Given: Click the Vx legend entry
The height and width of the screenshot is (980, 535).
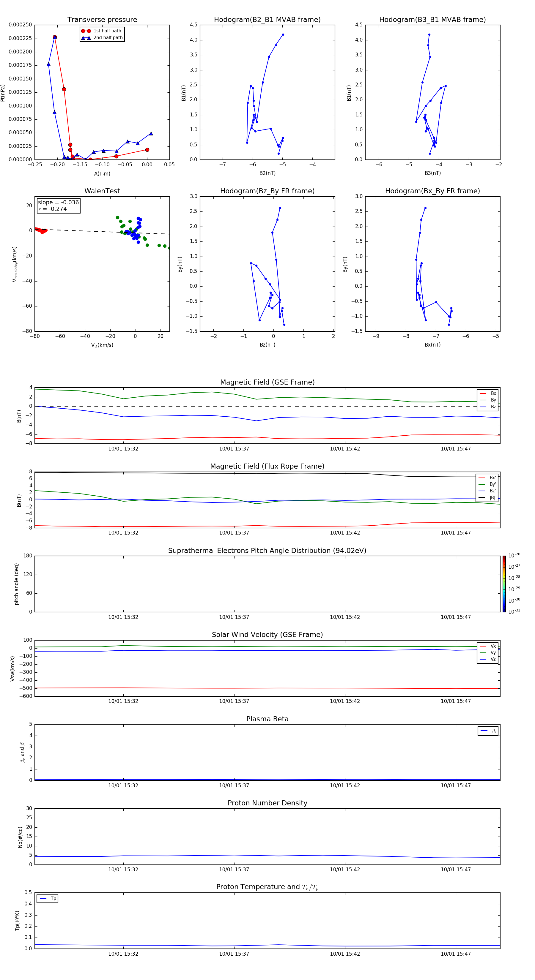Looking at the screenshot, I should click(488, 646).
